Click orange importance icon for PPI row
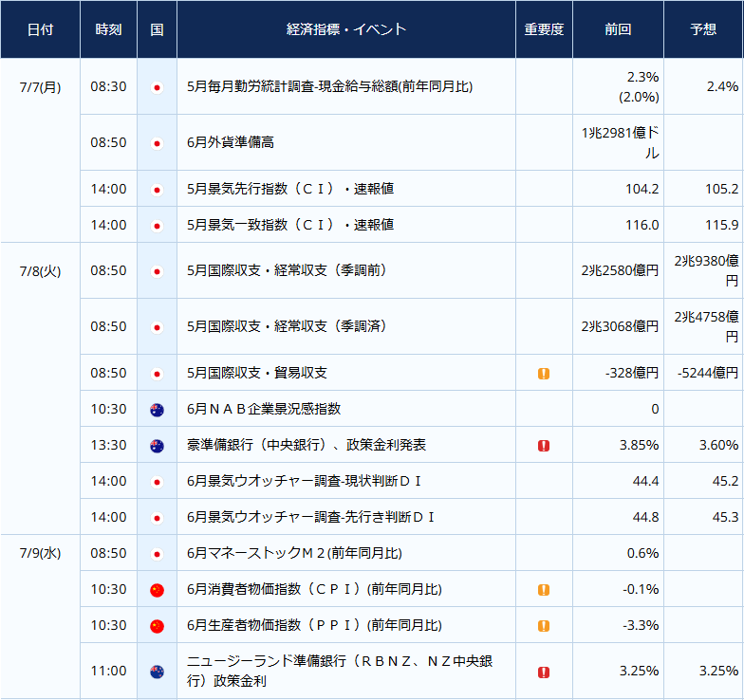Viewport: 744px width, 700px height. (544, 626)
